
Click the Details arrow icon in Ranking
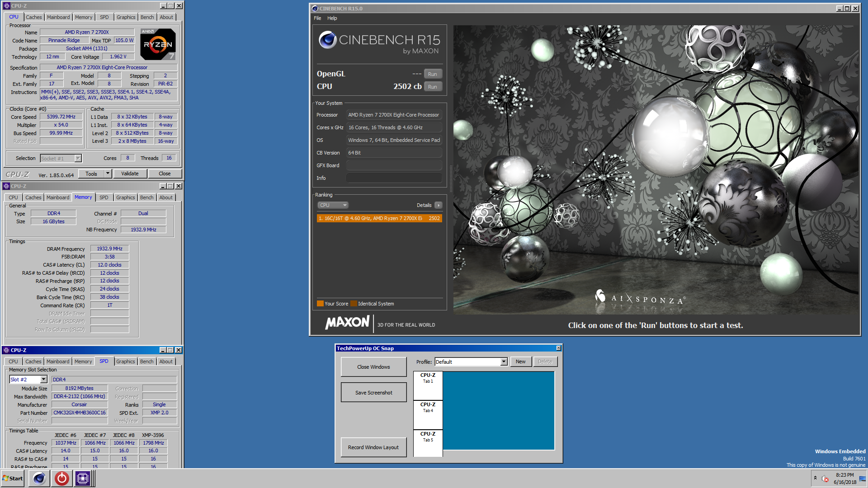pos(438,205)
